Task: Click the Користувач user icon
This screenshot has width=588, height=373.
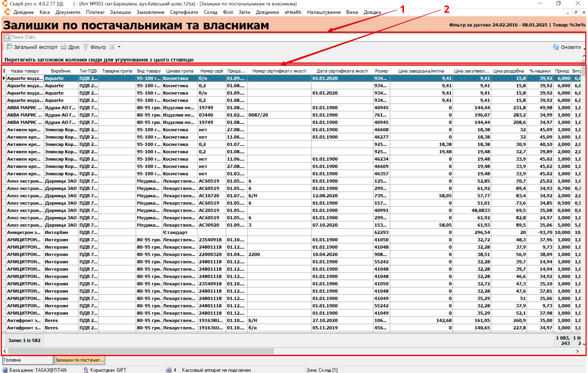Action: coord(86,370)
